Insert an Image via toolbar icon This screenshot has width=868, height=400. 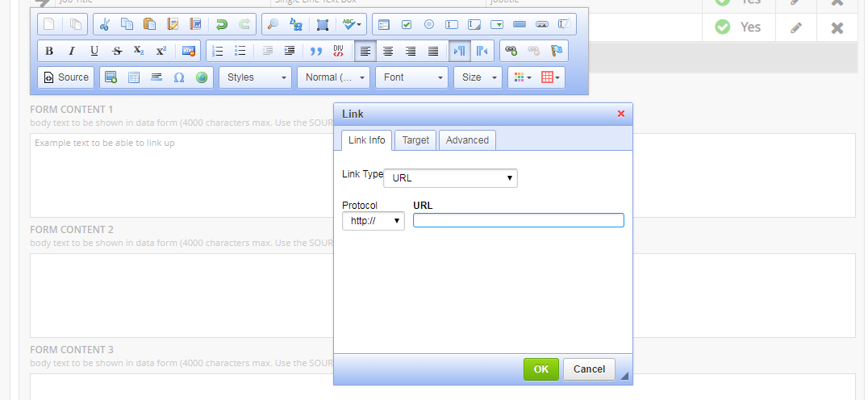(x=111, y=77)
